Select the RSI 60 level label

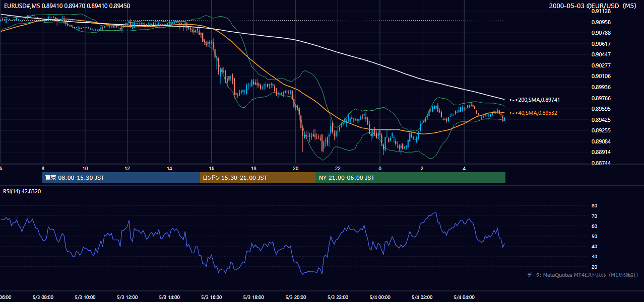pos(594,226)
